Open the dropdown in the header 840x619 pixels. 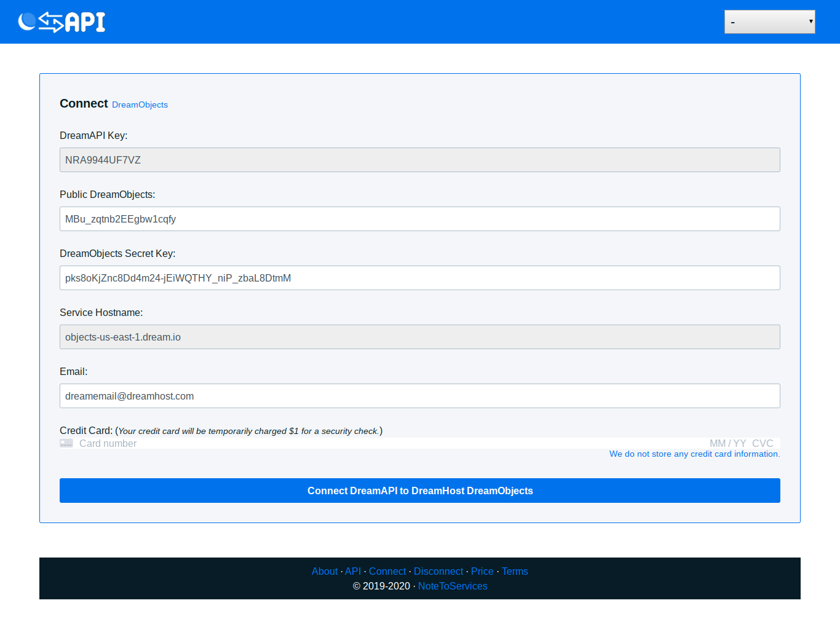pyautogui.click(x=770, y=22)
